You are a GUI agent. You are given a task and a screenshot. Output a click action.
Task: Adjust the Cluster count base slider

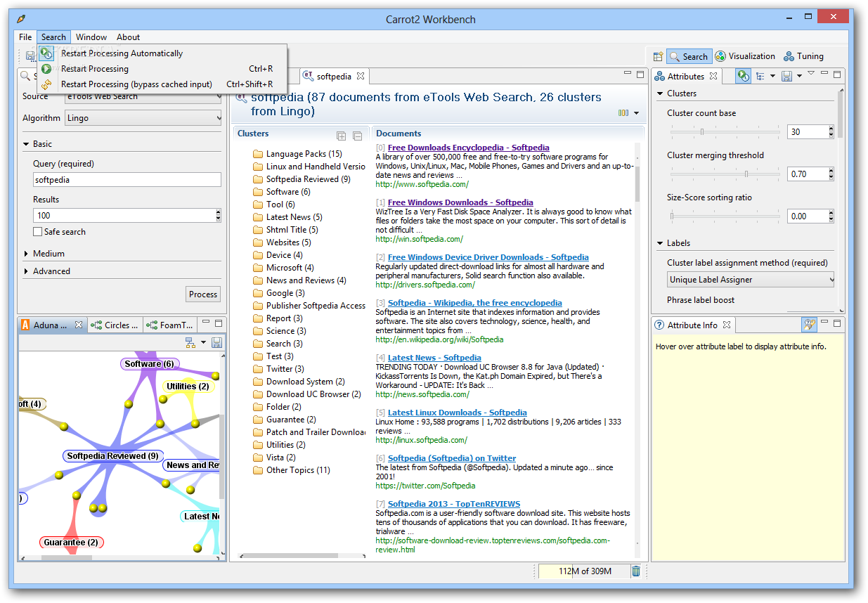point(725,131)
